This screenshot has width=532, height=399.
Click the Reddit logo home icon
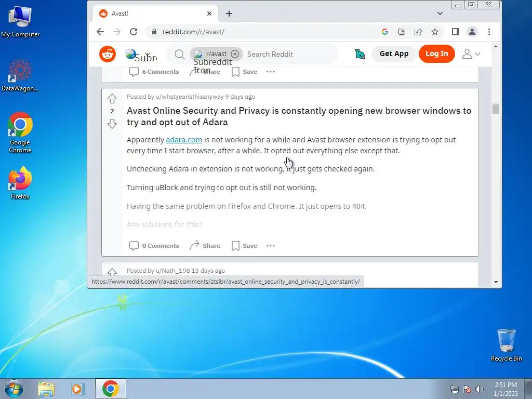coord(108,54)
